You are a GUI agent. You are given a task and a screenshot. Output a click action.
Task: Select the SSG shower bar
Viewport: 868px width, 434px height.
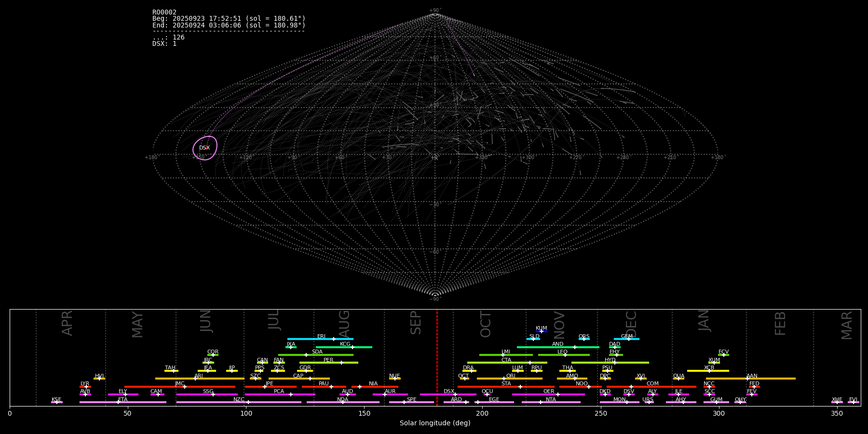207,394
